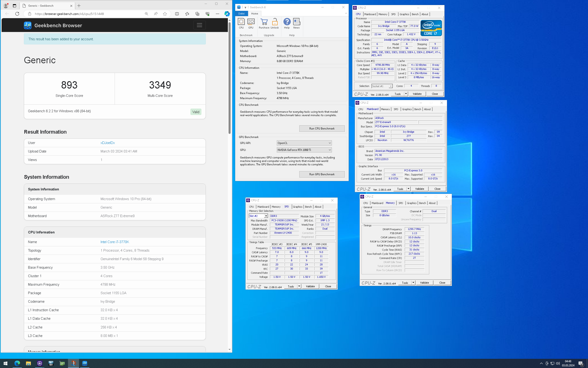Click the browser page vertical scrollbar thumb
588x368 pixels.
click(x=229, y=78)
